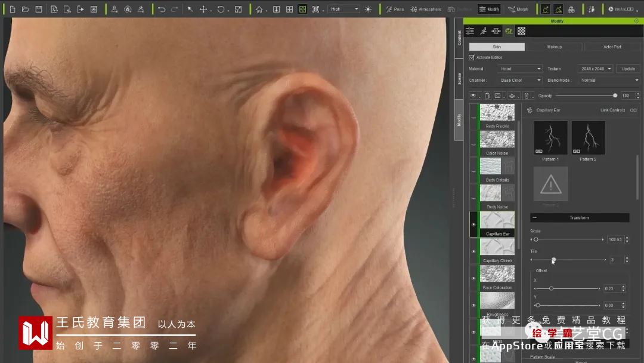
Task: Open the checkerboard material tab icon
Action: [x=521, y=31]
